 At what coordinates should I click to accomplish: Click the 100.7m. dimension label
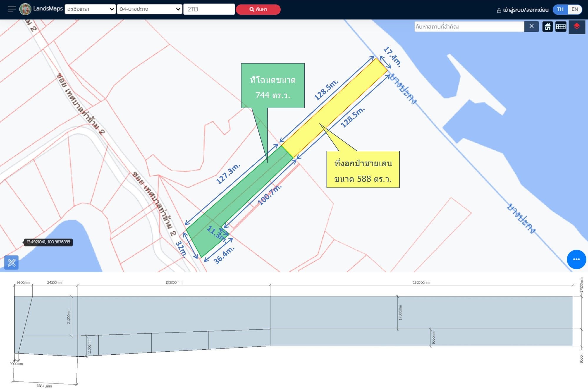pyautogui.click(x=269, y=195)
